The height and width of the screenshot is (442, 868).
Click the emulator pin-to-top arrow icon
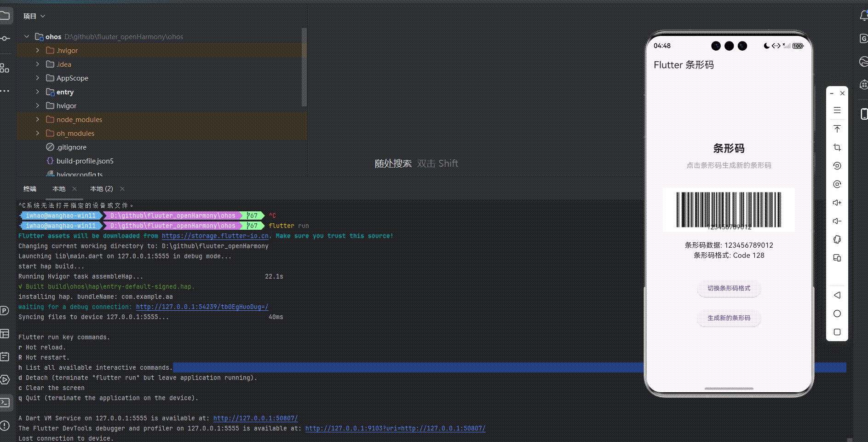click(x=837, y=129)
